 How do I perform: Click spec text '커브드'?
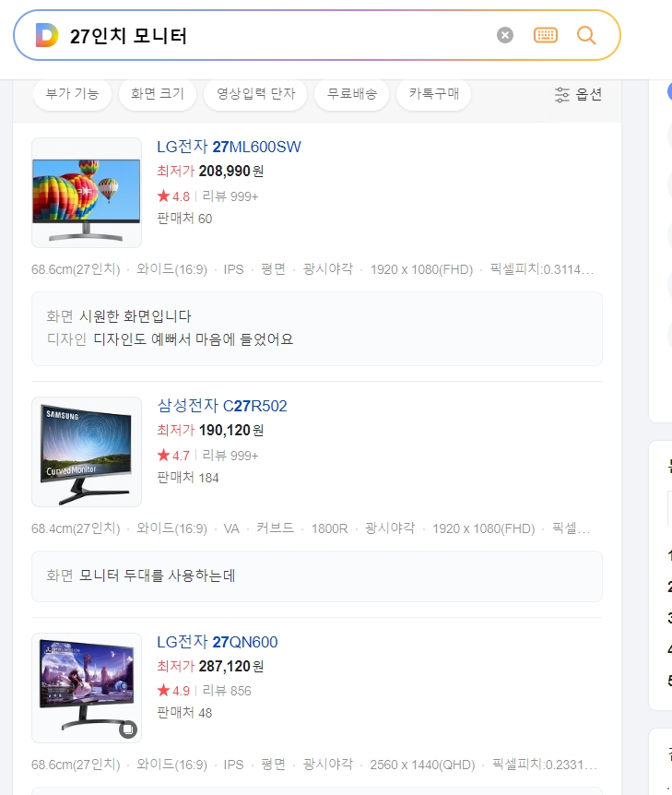click(x=275, y=528)
